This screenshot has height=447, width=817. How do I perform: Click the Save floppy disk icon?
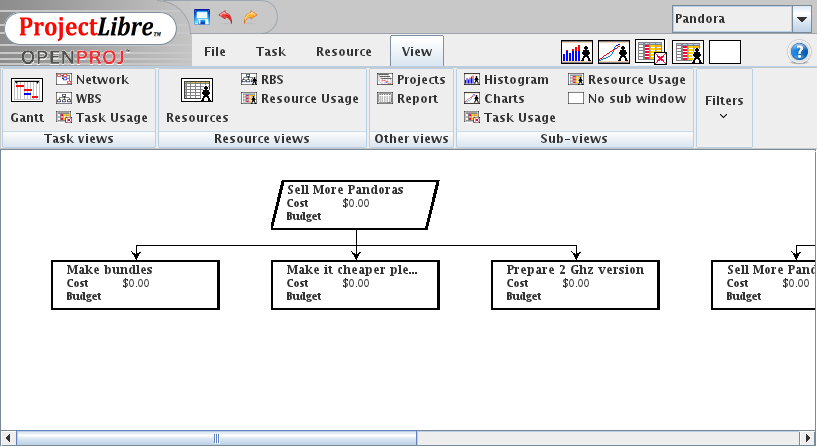[201, 17]
